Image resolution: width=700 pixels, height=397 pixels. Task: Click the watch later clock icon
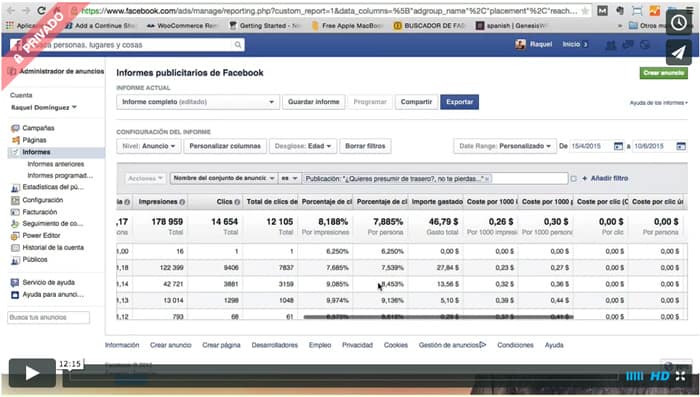point(679,22)
